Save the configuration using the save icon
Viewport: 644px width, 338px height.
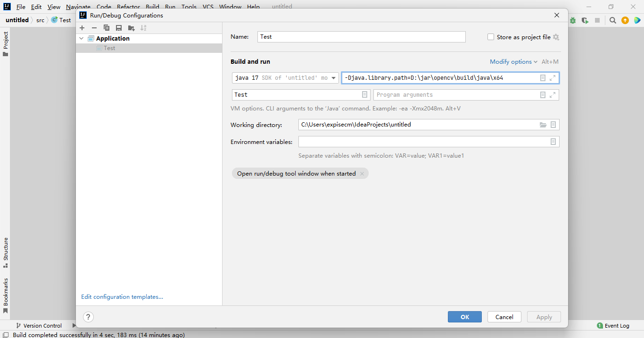[118, 28]
